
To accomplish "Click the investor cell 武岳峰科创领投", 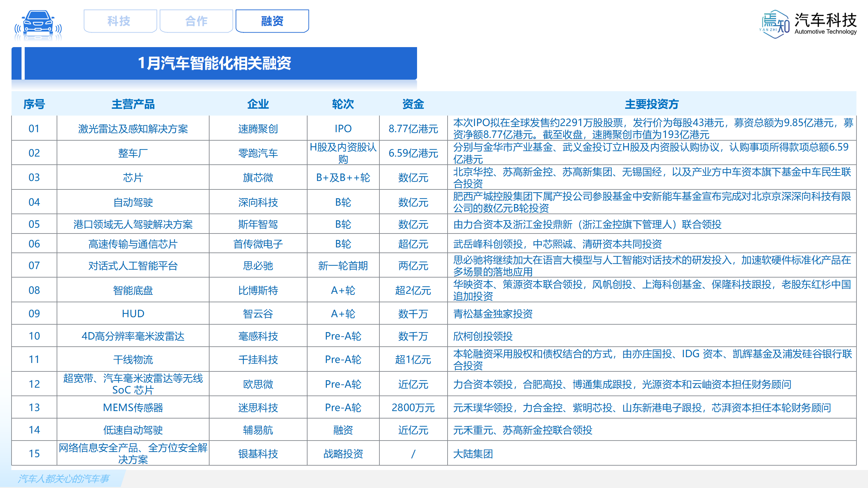I will 652,244.
